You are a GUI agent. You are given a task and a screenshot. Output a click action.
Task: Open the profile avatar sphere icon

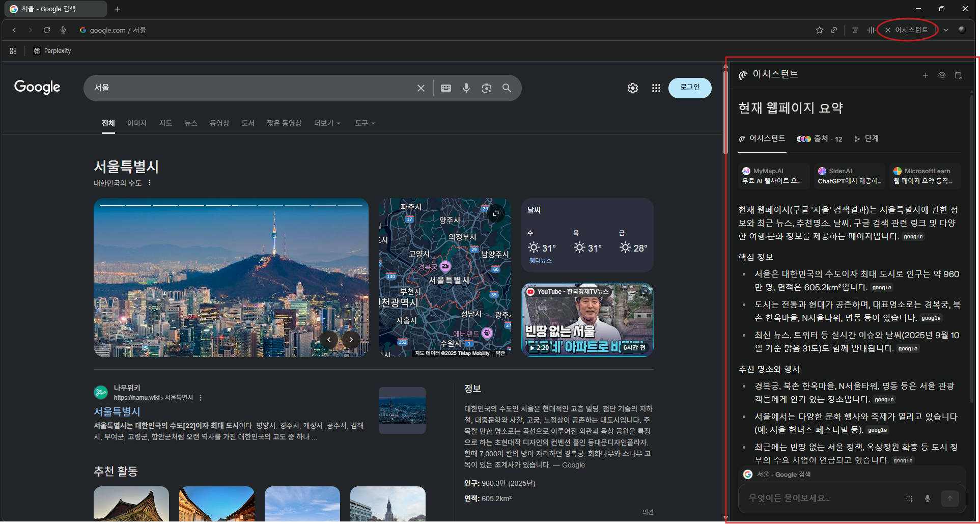[962, 30]
